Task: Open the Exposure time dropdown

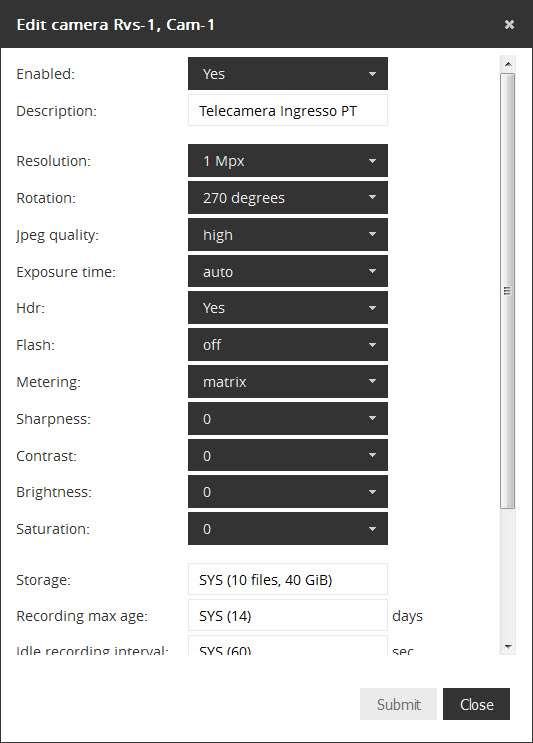Action: point(288,272)
